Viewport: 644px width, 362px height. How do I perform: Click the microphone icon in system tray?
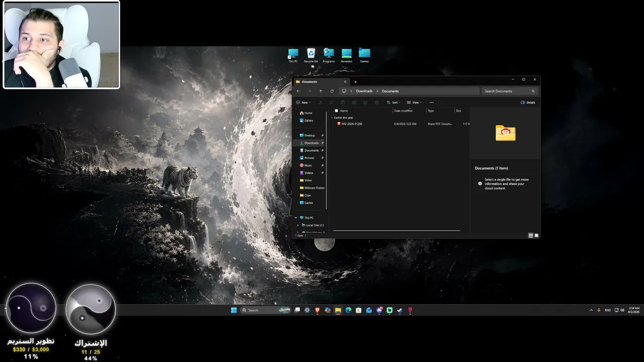[x=599, y=310]
